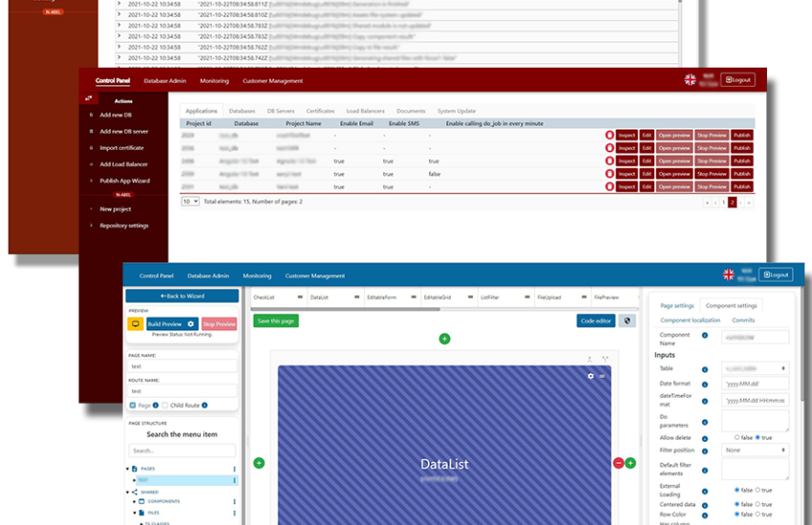This screenshot has height=525, width=812.
Task: Click the info icon next to Date format
Action: click(x=705, y=384)
